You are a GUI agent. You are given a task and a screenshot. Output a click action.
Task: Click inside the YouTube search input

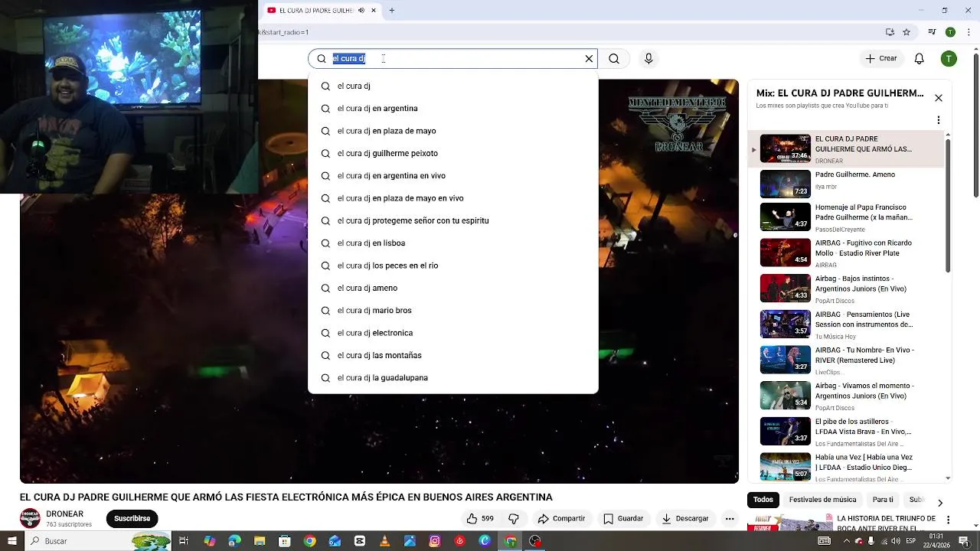[x=452, y=59]
